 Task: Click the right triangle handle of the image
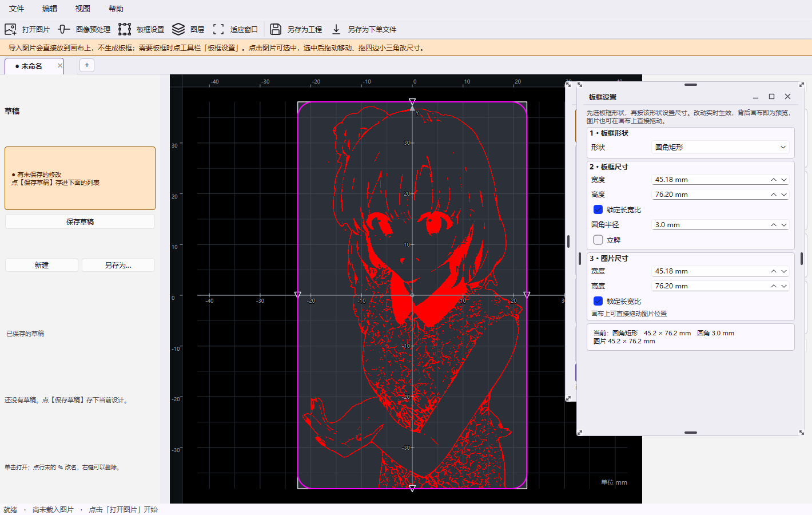click(x=527, y=295)
